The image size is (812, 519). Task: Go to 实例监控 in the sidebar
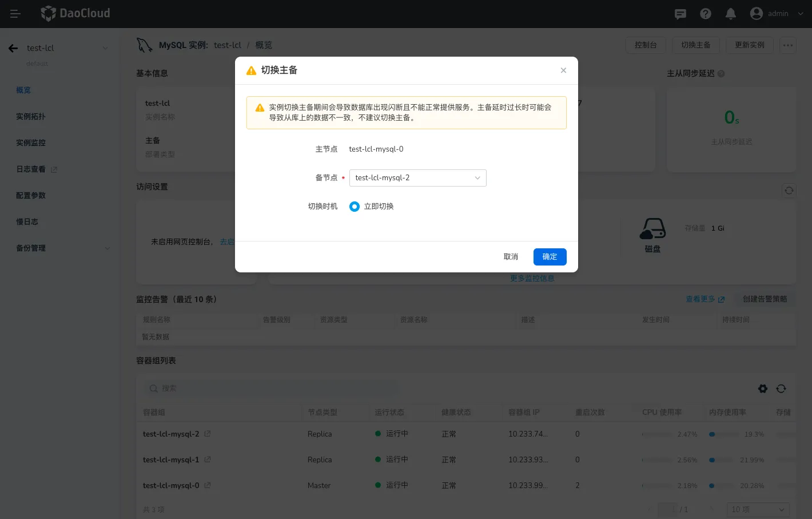(31, 143)
